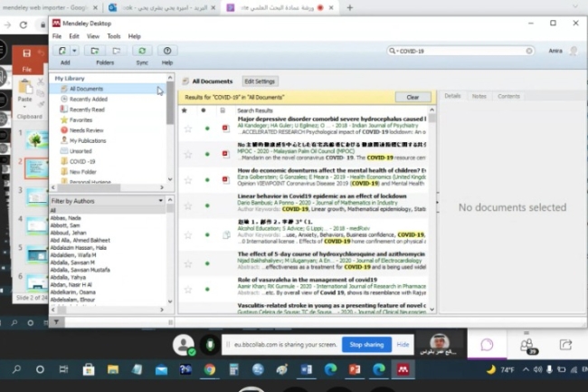The height and width of the screenshot is (392, 588).
Task: Open the search options magnifier dropdown
Action: point(393,51)
